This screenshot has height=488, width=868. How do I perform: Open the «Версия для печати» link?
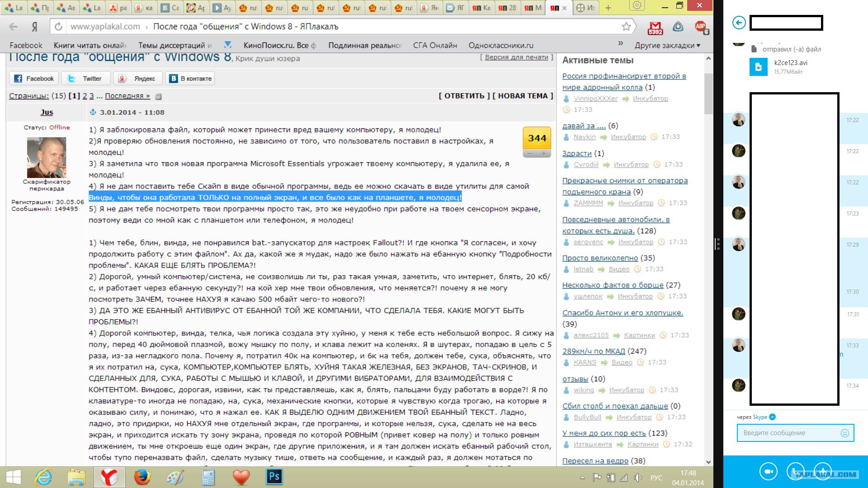click(516, 57)
